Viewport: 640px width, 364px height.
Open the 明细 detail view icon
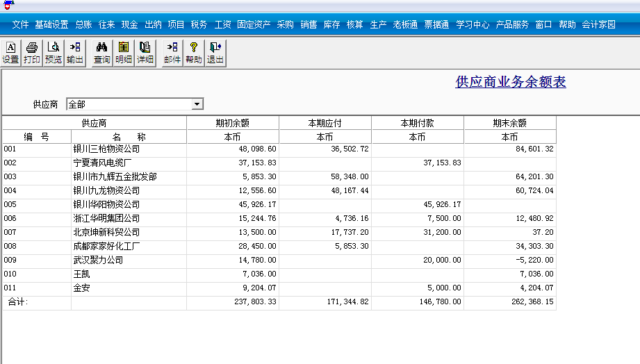tap(124, 53)
